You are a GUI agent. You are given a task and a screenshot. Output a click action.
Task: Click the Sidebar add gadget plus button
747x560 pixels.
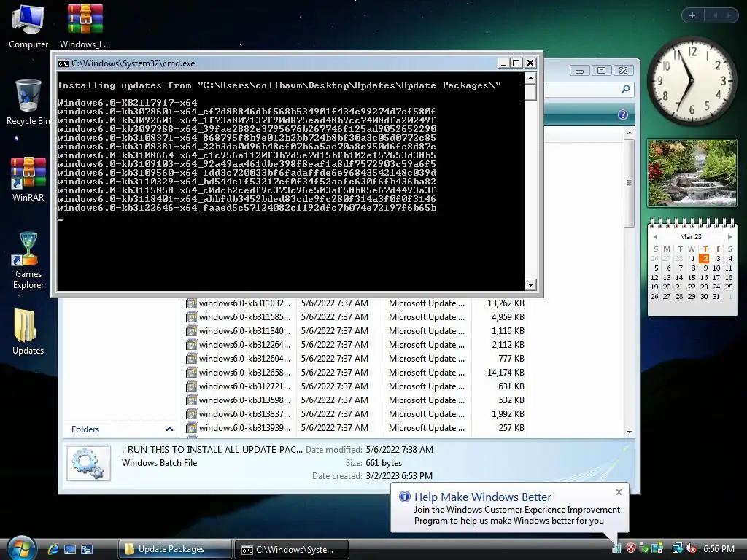(x=692, y=15)
